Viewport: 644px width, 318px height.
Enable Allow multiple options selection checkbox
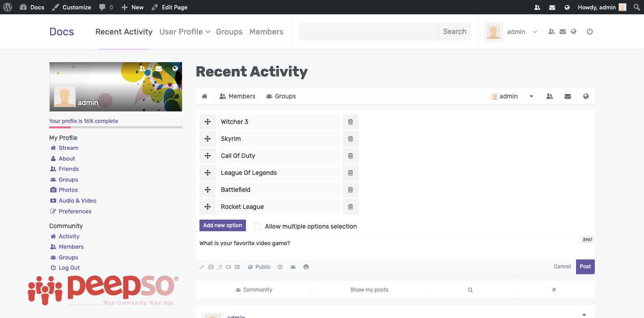[x=258, y=226]
